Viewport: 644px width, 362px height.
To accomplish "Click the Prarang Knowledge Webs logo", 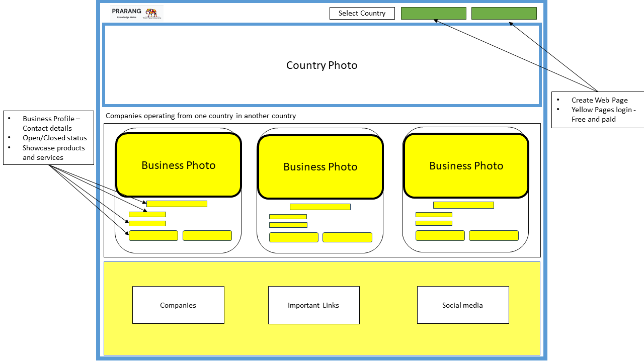I will tap(136, 13).
